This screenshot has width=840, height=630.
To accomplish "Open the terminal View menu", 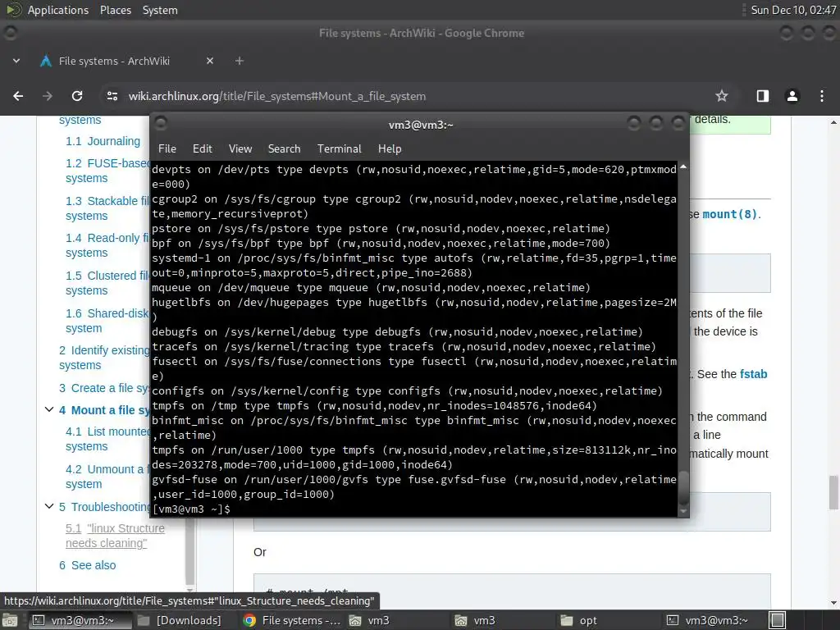I will (240, 149).
